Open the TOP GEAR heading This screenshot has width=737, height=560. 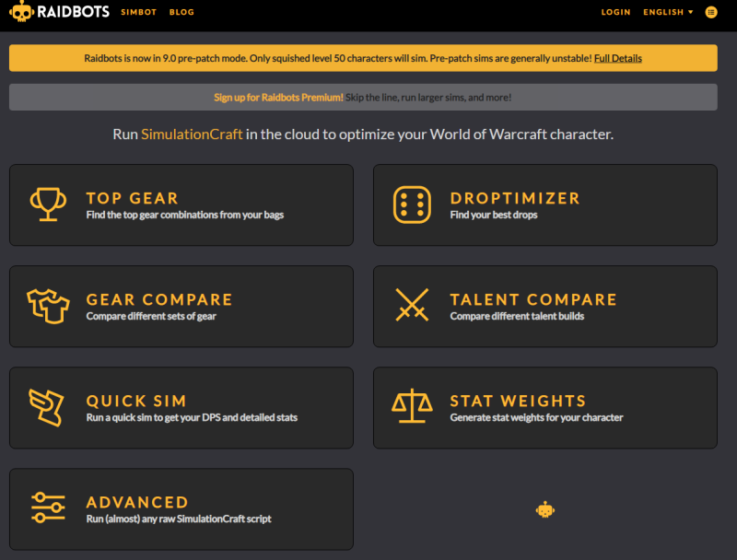(x=132, y=198)
